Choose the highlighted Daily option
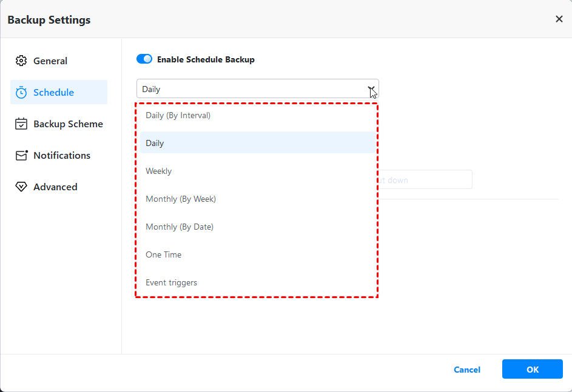The image size is (572, 392). (x=155, y=143)
